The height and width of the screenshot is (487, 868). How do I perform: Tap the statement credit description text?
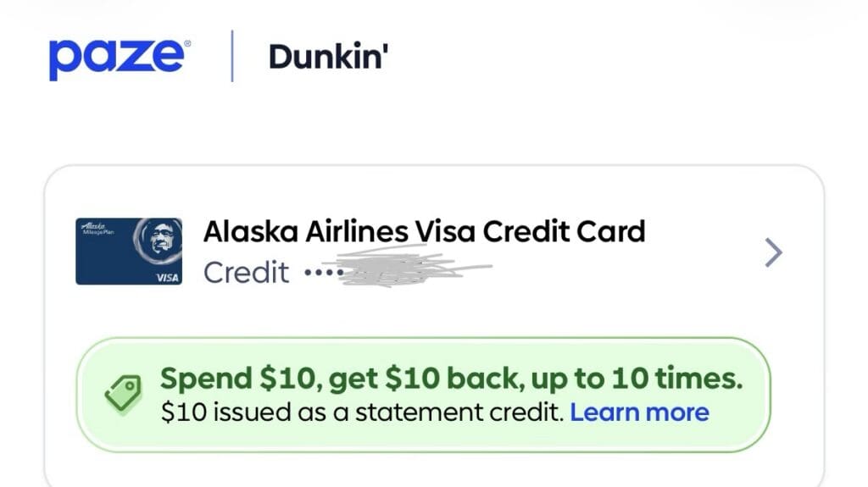(362, 412)
